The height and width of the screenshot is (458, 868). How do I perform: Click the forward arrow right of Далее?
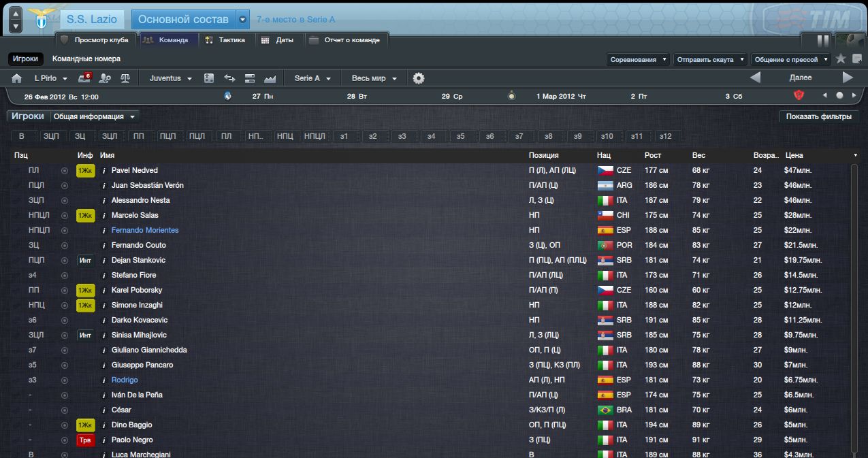click(x=848, y=78)
